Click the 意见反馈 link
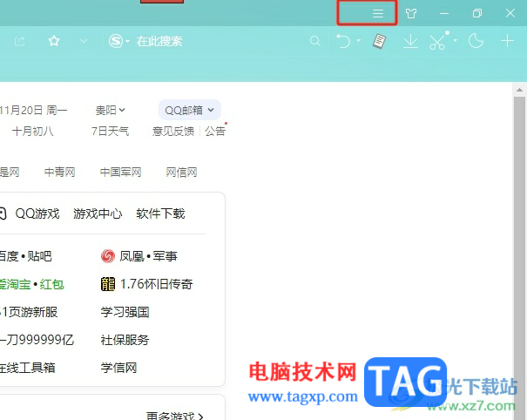 (173, 131)
